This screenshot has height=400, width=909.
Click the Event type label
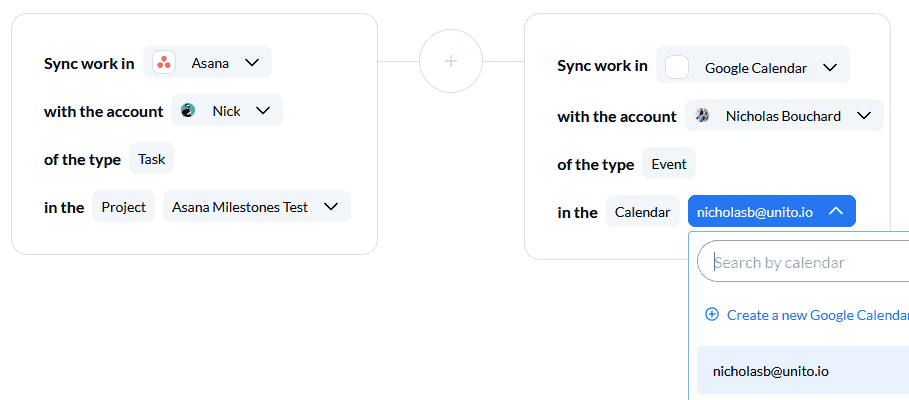(668, 163)
